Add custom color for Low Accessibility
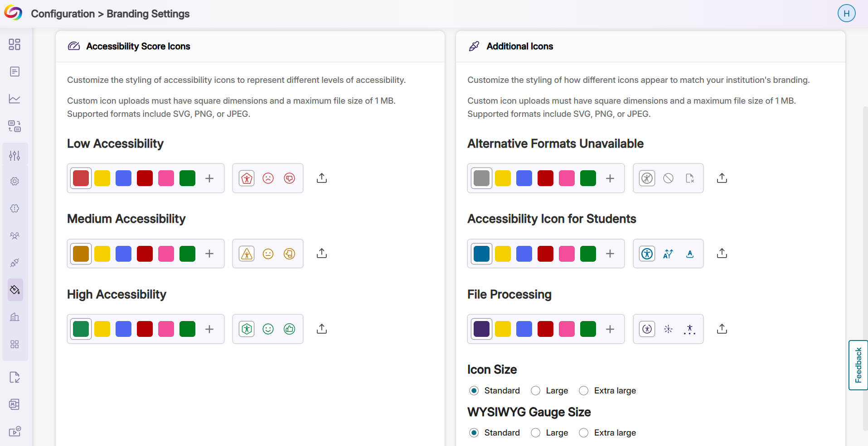The image size is (868, 446). coord(209,178)
